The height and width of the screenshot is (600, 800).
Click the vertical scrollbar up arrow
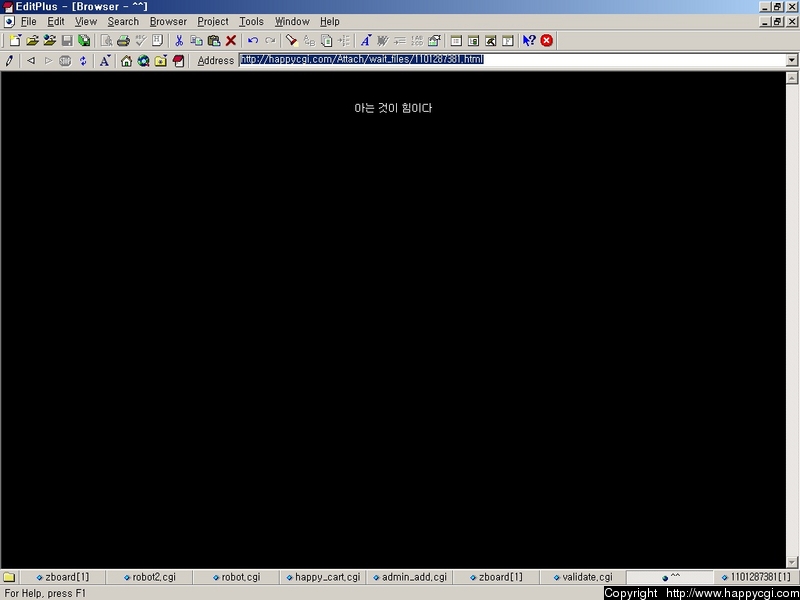tap(791, 78)
